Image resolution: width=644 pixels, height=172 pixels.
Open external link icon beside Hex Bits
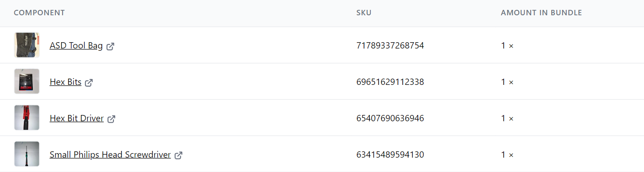pyautogui.click(x=89, y=83)
